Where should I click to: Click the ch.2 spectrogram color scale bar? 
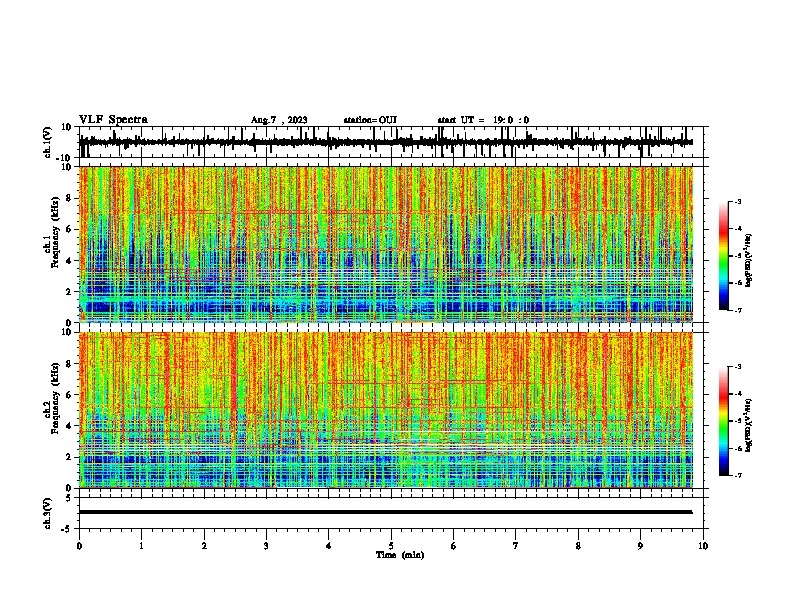tap(723, 421)
